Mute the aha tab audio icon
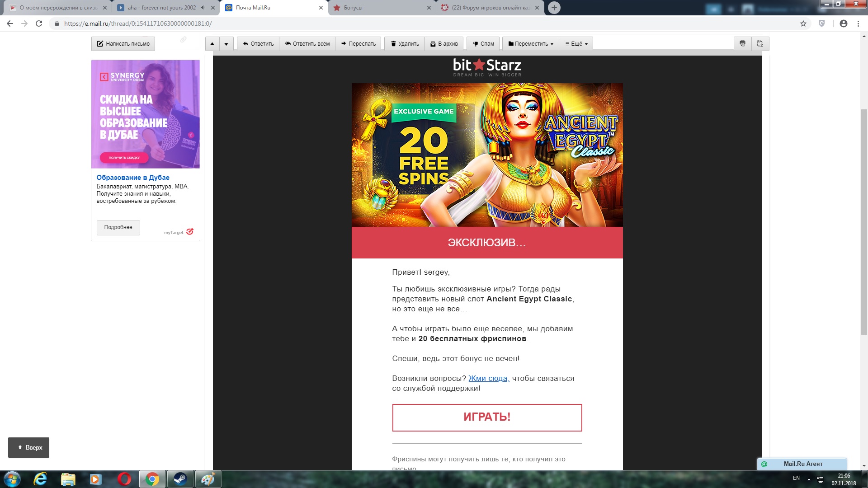Image resolution: width=868 pixels, height=488 pixels. tap(203, 8)
